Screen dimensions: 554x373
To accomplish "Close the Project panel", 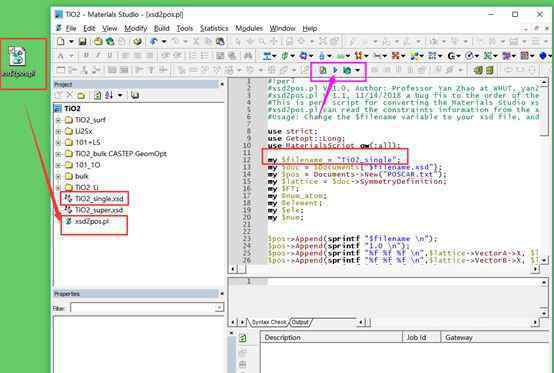I will pyautogui.click(x=222, y=84).
